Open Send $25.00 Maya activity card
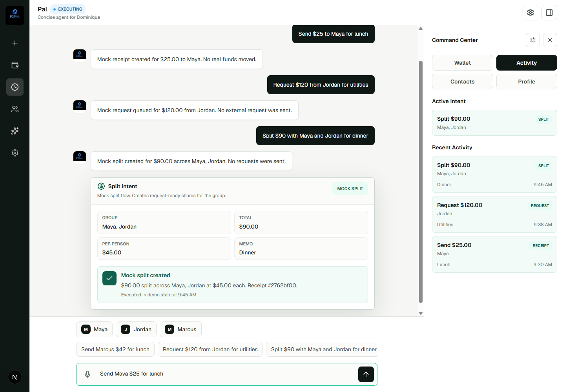Image resolution: width=565 pixels, height=392 pixels. [494, 254]
